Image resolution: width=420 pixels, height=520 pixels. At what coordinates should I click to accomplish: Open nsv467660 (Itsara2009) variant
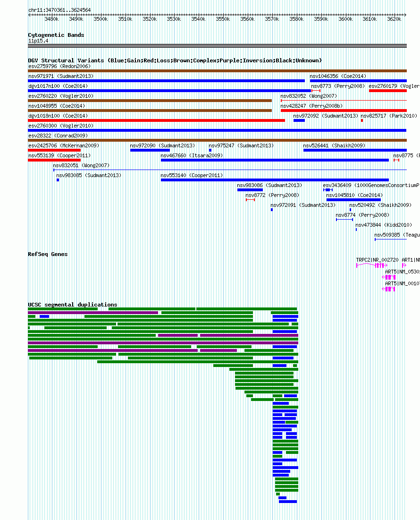click(192, 156)
